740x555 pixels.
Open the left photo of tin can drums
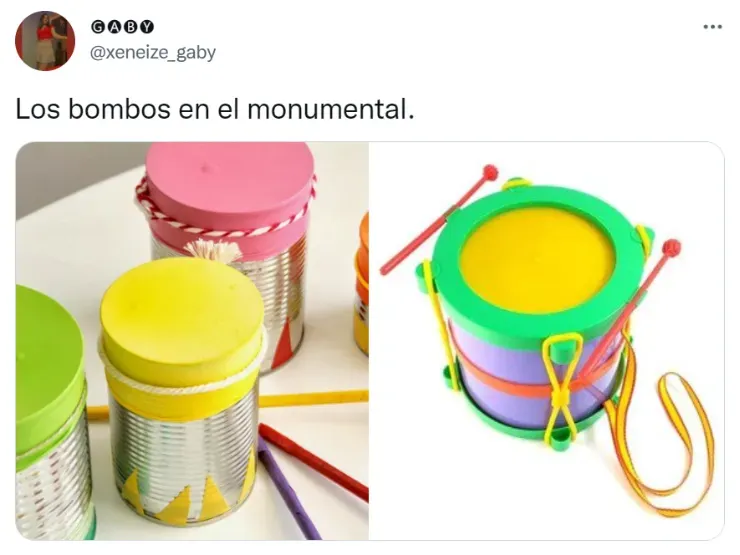click(x=192, y=341)
